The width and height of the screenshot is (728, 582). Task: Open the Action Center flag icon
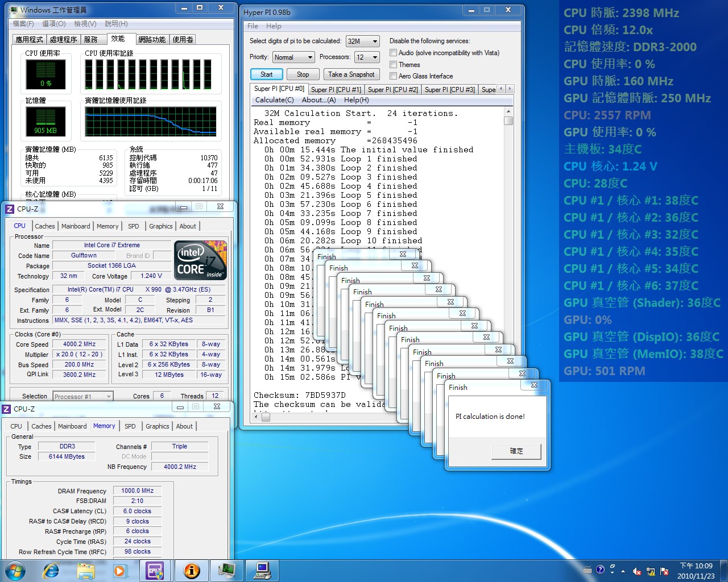[663, 572]
